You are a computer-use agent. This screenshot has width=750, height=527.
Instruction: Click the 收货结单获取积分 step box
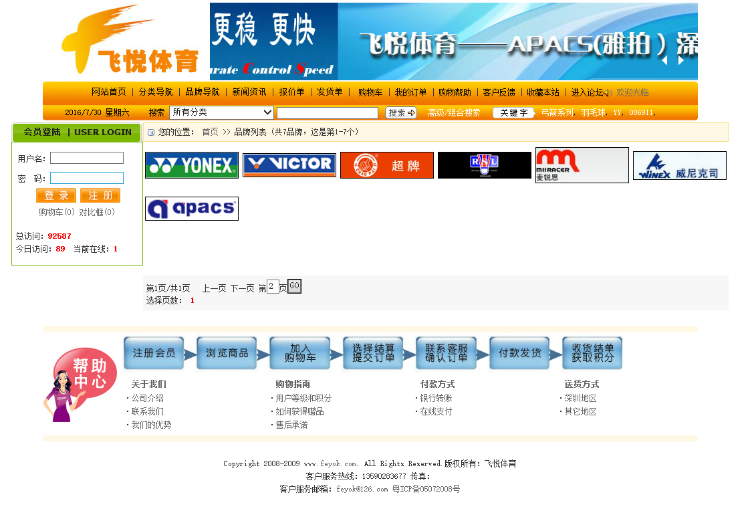pyautogui.click(x=592, y=353)
